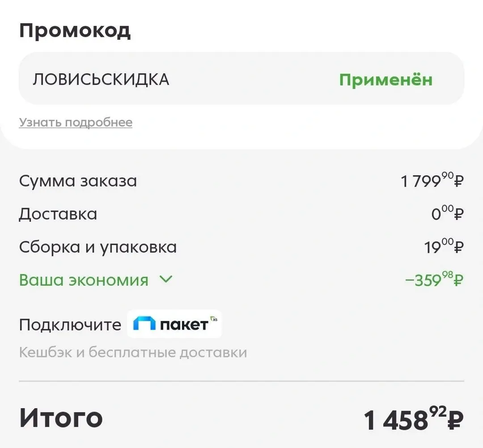The image size is (483, 448).
Task: Tap the green 'Применён' status label
Action: coord(386,80)
